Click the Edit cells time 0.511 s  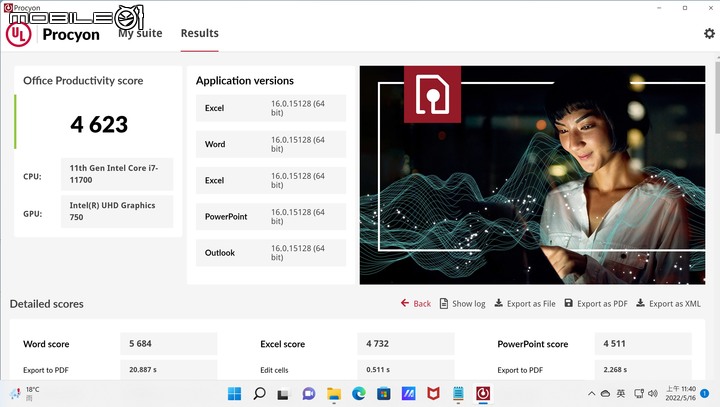[405, 370]
